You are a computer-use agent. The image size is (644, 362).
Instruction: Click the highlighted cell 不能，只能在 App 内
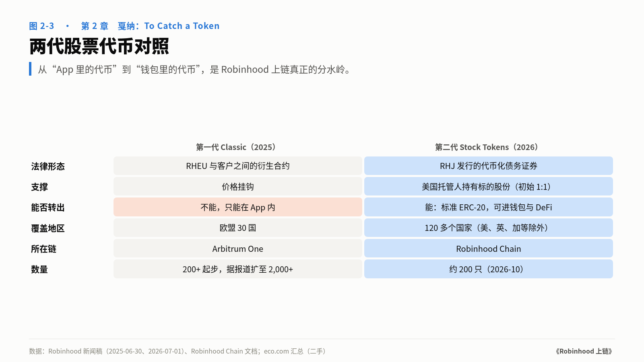click(x=238, y=207)
